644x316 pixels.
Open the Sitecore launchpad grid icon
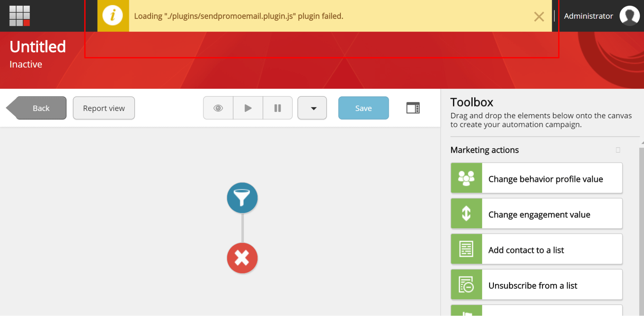pyautogui.click(x=19, y=16)
